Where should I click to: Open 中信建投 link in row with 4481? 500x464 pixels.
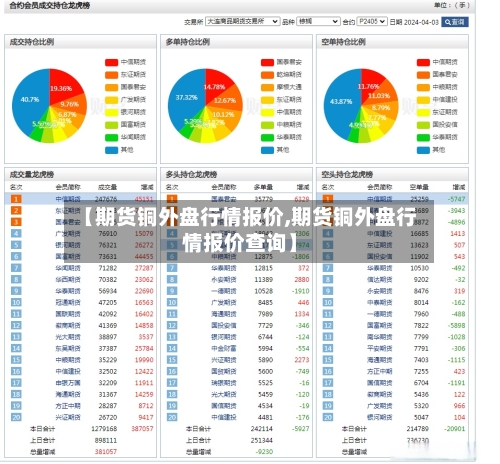coord(224,417)
